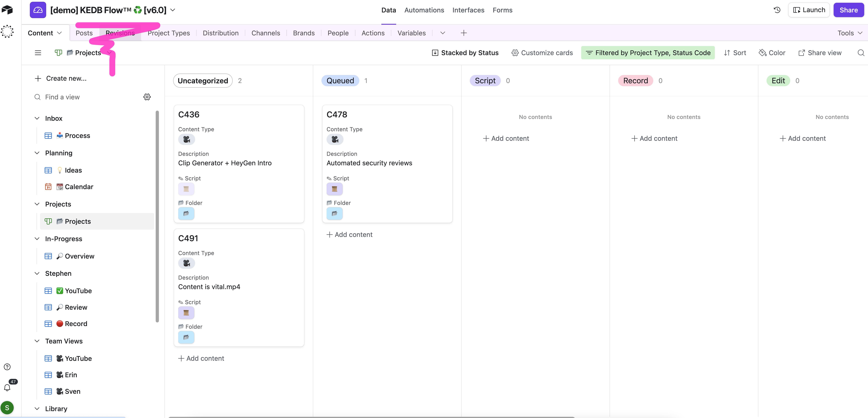Add content in the Queued column
Image resolution: width=868 pixels, height=418 pixels.
pos(349,234)
